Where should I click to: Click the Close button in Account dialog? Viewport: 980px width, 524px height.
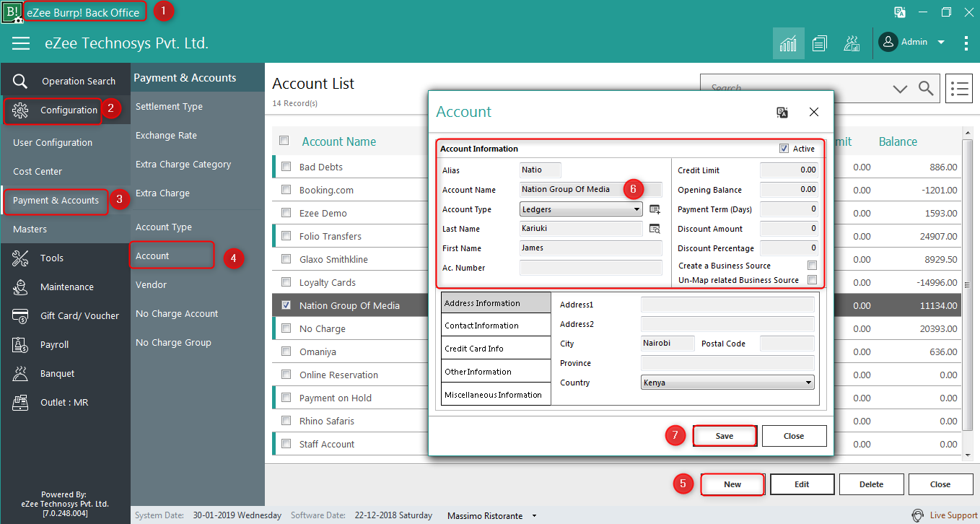click(x=794, y=436)
